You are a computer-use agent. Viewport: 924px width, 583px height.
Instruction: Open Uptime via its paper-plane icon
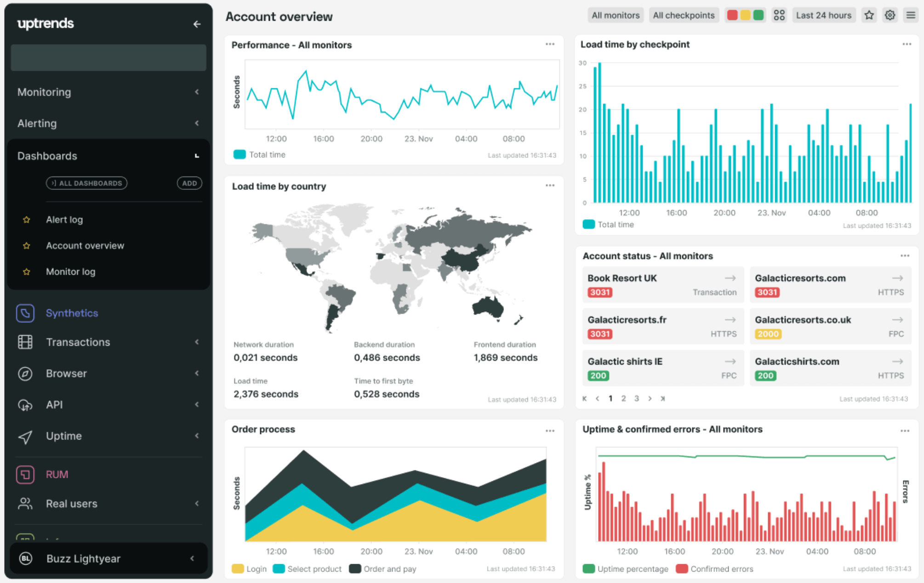25,436
